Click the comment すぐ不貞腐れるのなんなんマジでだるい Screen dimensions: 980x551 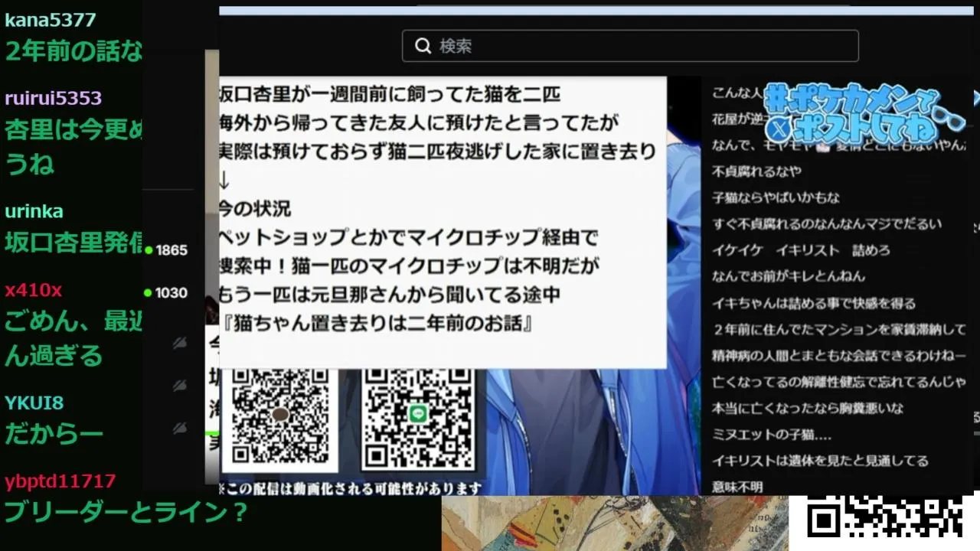827,224
